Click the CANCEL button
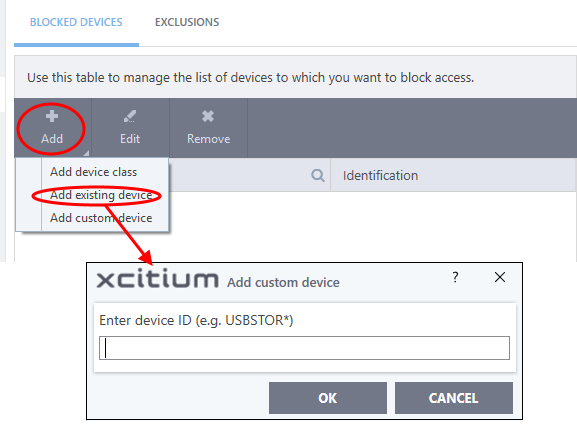The height and width of the screenshot is (441, 577). (454, 398)
